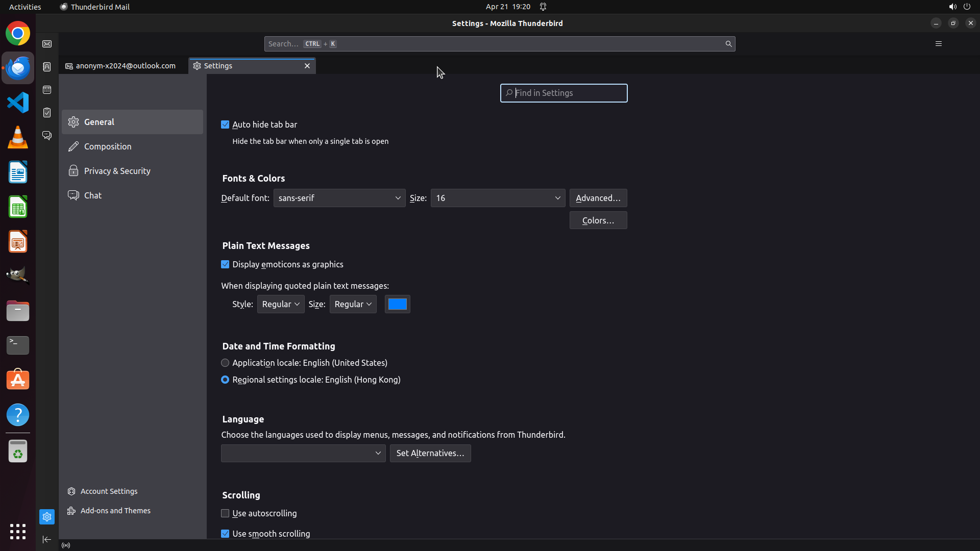
Task: Open the Privacy & Security settings category
Action: tap(117, 171)
